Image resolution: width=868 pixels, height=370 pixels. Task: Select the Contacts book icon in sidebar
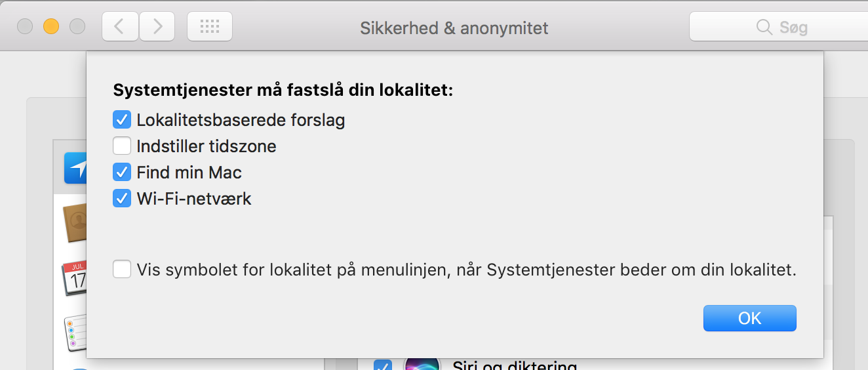[75, 223]
